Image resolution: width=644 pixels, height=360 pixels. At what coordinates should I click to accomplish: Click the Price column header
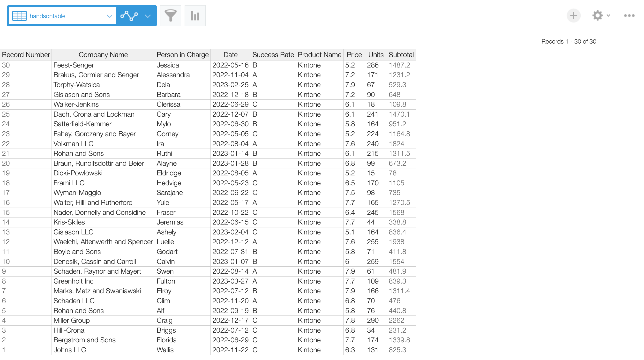[354, 55]
